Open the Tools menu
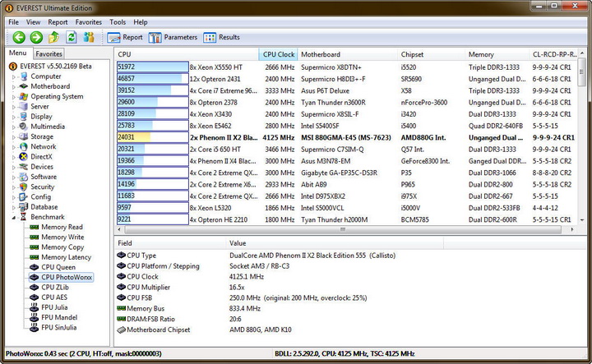592x364 pixels. [x=118, y=22]
